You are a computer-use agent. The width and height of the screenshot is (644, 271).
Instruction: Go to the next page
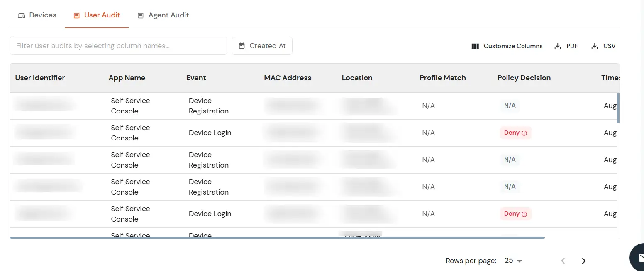point(584,261)
